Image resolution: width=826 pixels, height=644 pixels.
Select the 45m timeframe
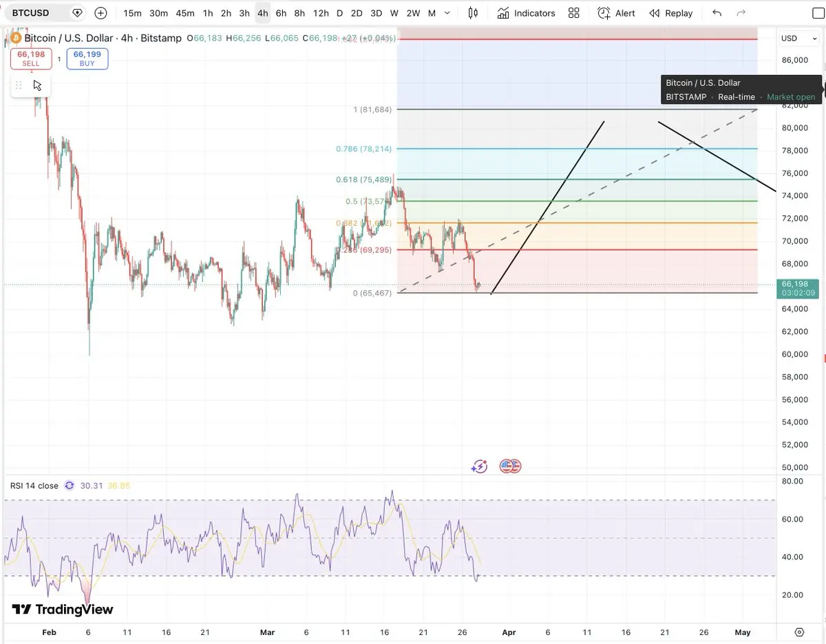click(x=184, y=13)
